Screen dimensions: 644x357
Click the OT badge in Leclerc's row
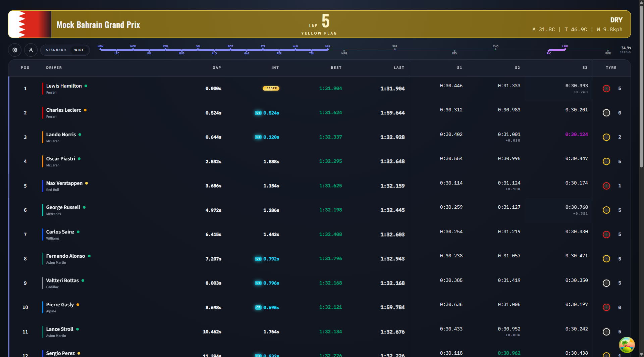pyautogui.click(x=258, y=113)
